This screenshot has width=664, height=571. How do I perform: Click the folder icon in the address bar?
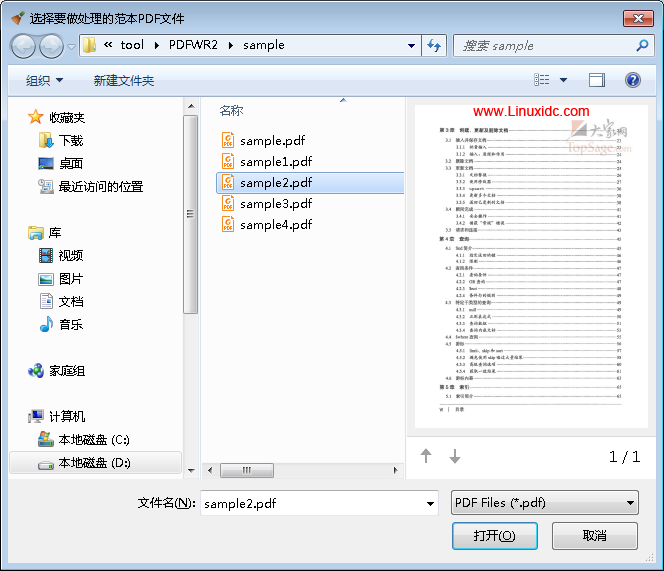click(89, 45)
